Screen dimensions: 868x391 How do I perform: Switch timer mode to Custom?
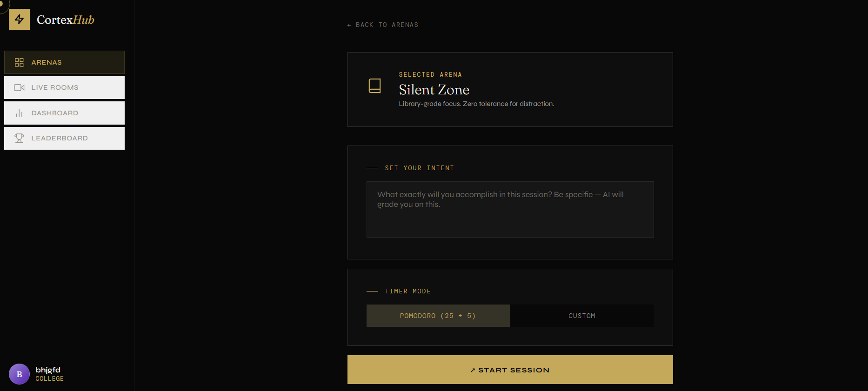pos(582,316)
